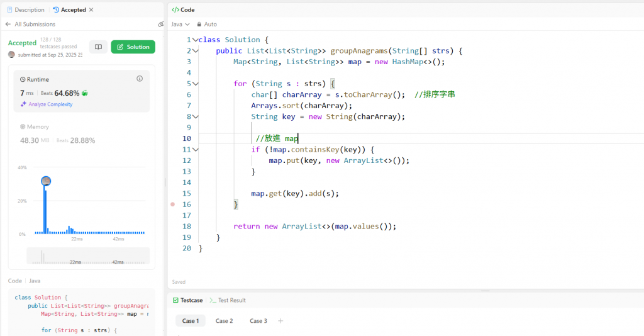Viewport: 644px width, 336px height.
Task: Select Case 1
Action: (190, 321)
